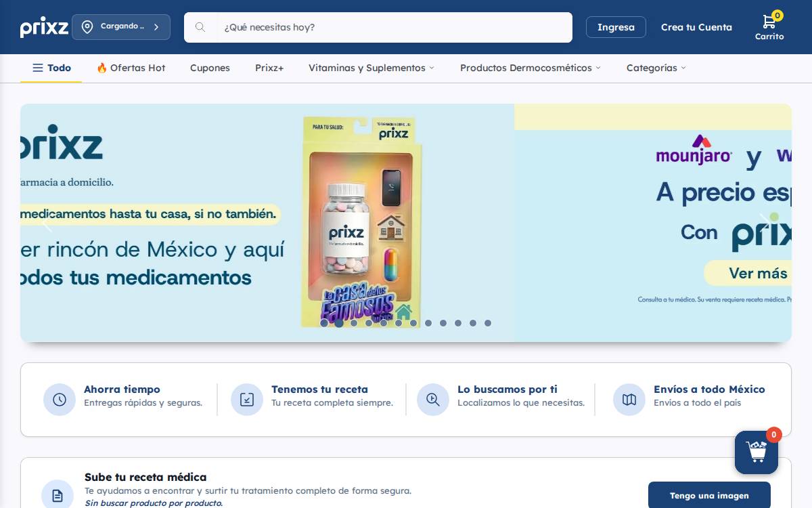This screenshot has height=508, width=812.
Task: Click the magnifier search icon
Action: (200, 27)
